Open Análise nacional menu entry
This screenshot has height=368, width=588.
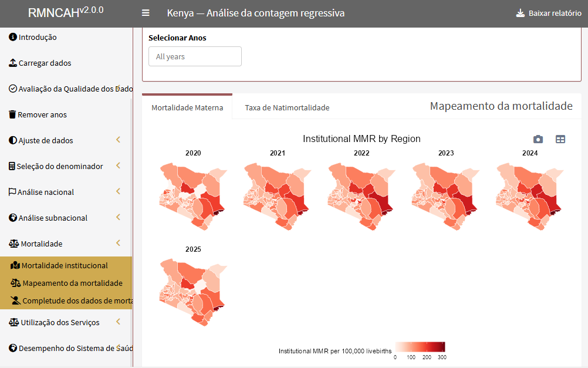tap(66, 192)
